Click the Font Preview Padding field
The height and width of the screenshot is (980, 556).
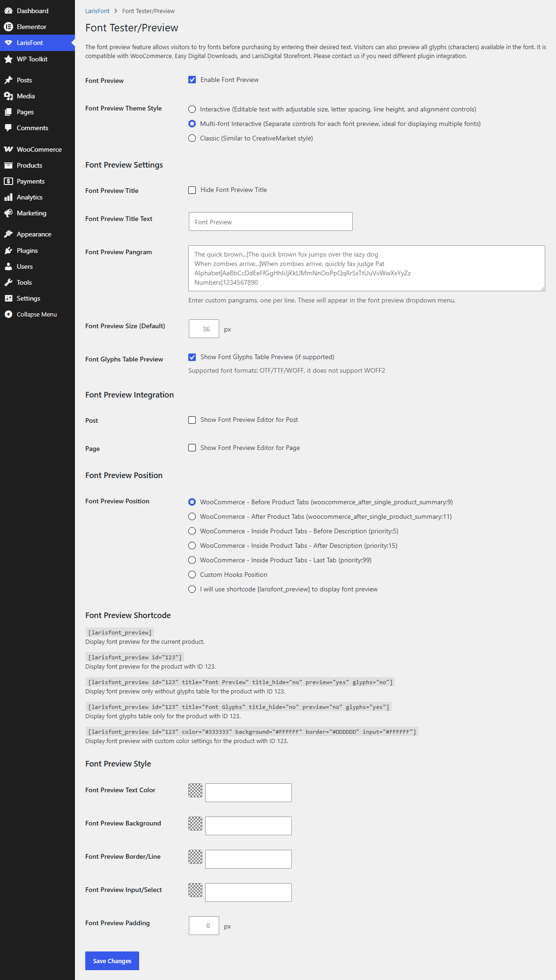click(x=204, y=926)
